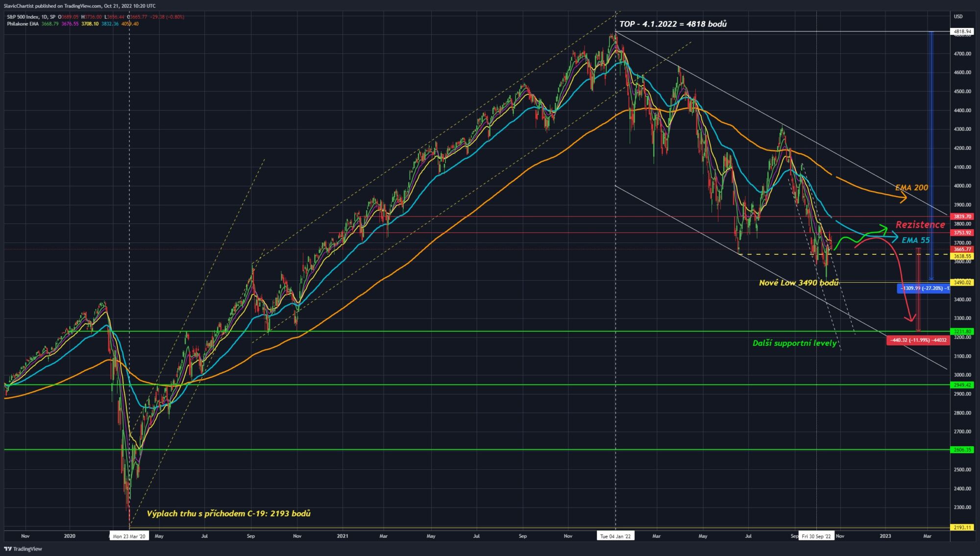Click the 2021 label on the time axis
This screenshot has width=980, height=556.
click(343, 536)
